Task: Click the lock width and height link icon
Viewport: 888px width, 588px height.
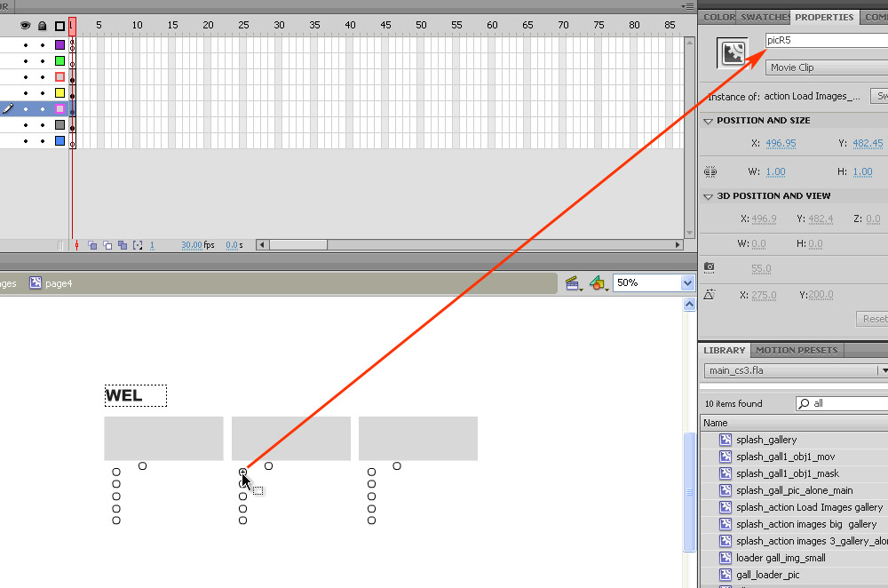Action: tap(710, 171)
